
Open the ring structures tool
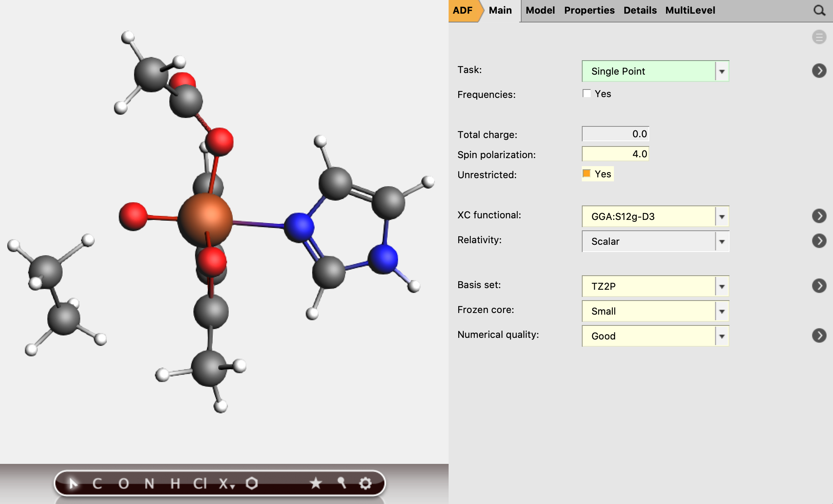click(252, 484)
